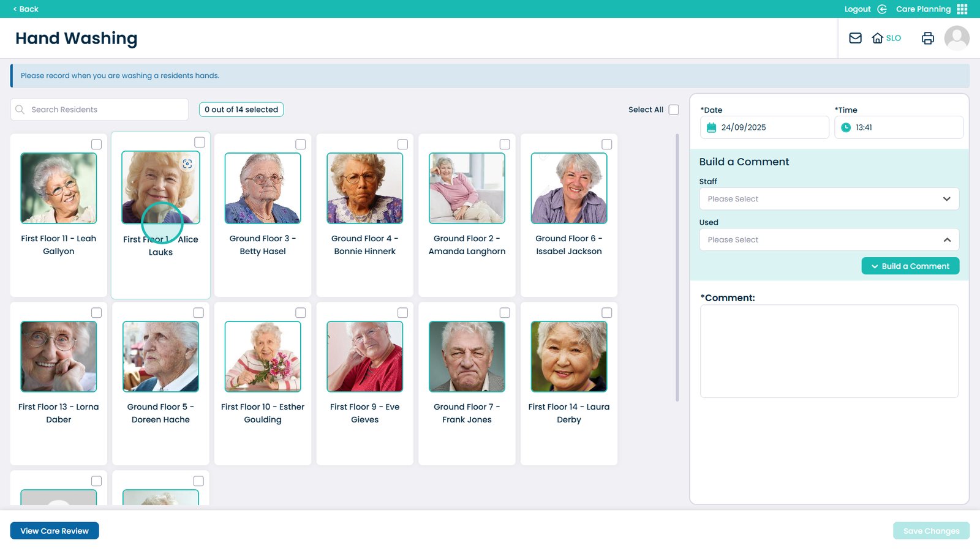The height and width of the screenshot is (551, 980).
Task: Select Betty Hasel's checkbox
Action: click(301, 144)
